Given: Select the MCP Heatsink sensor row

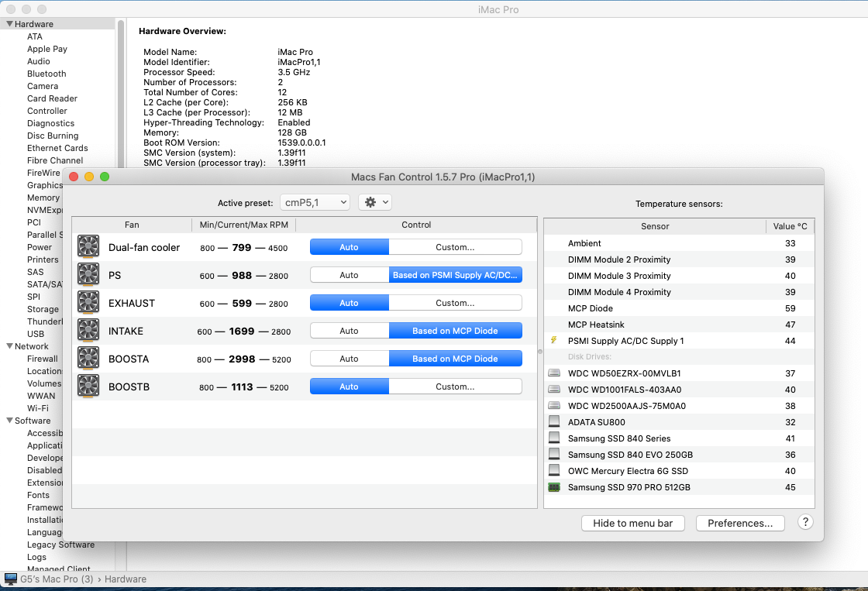Looking at the screenshot, I should tap(679, 325).
